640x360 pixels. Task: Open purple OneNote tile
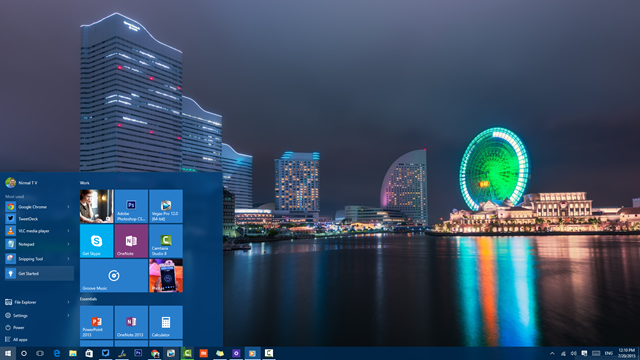click(x=131, y=241)
